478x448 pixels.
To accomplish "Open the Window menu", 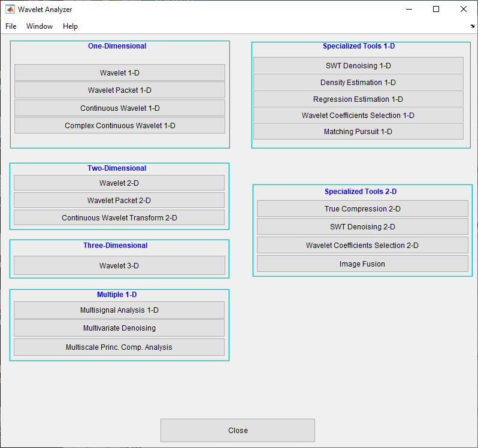I will point(40,26).
